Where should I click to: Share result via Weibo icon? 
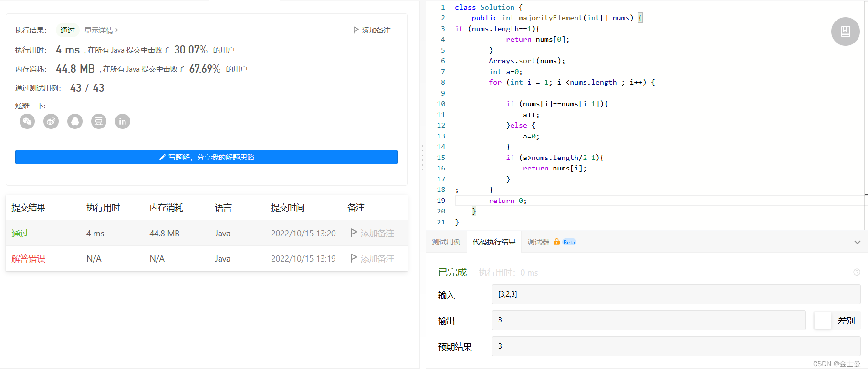coord(51,121)
